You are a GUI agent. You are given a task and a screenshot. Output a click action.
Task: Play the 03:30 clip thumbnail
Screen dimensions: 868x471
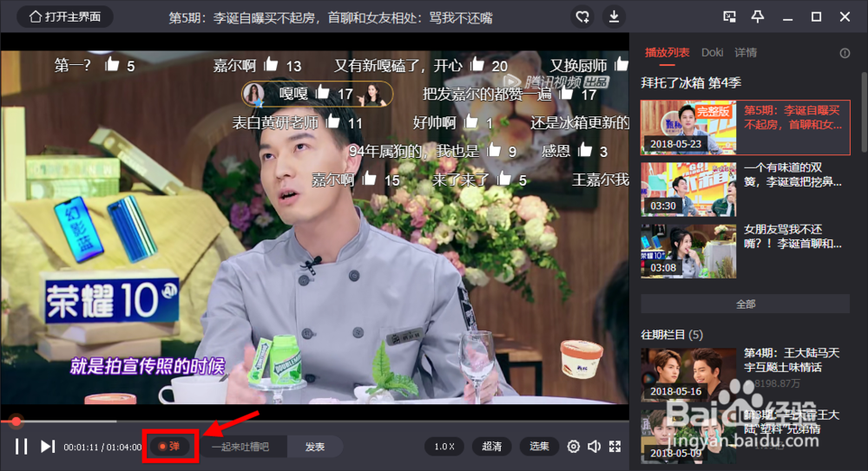[688, 189]
